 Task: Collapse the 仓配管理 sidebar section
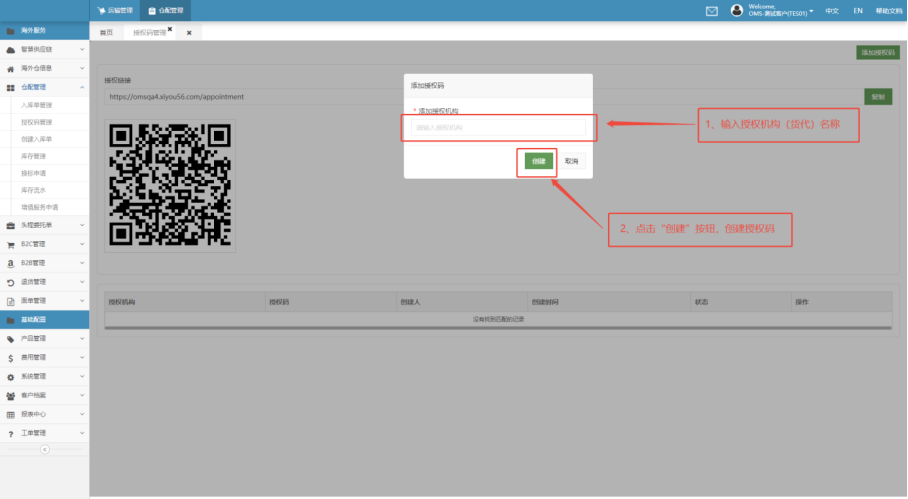point(44,87)
